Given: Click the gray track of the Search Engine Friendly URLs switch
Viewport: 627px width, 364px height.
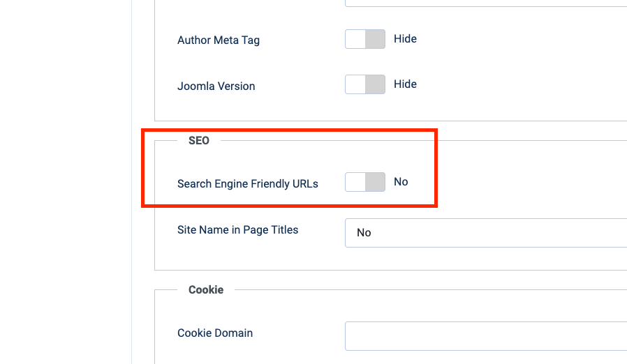Looking at the screenshot, I should point(376,182).
